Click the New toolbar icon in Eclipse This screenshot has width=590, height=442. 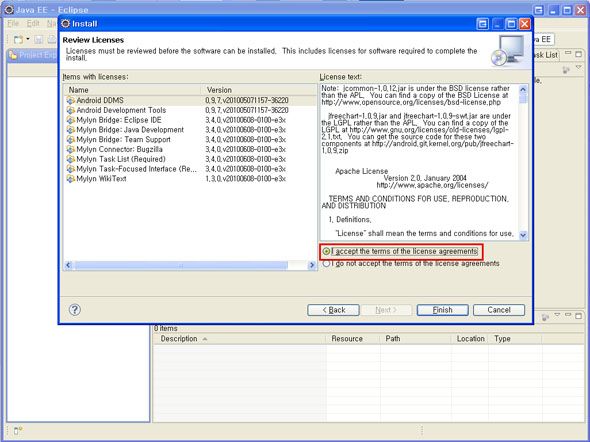point(18,39)
